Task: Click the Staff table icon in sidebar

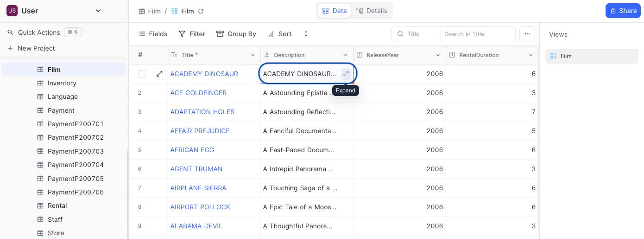Action: [40, 220]
